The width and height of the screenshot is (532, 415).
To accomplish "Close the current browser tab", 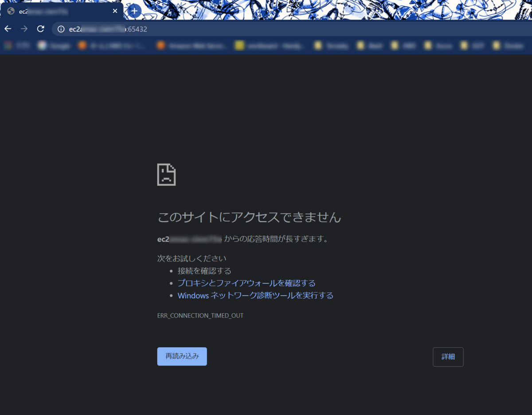I will point(115,11).
